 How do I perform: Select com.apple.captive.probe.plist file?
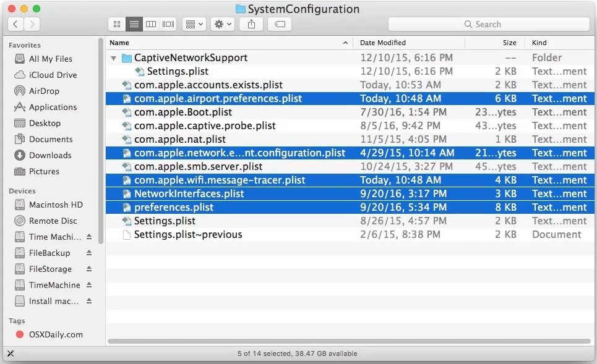pos(350,126)
